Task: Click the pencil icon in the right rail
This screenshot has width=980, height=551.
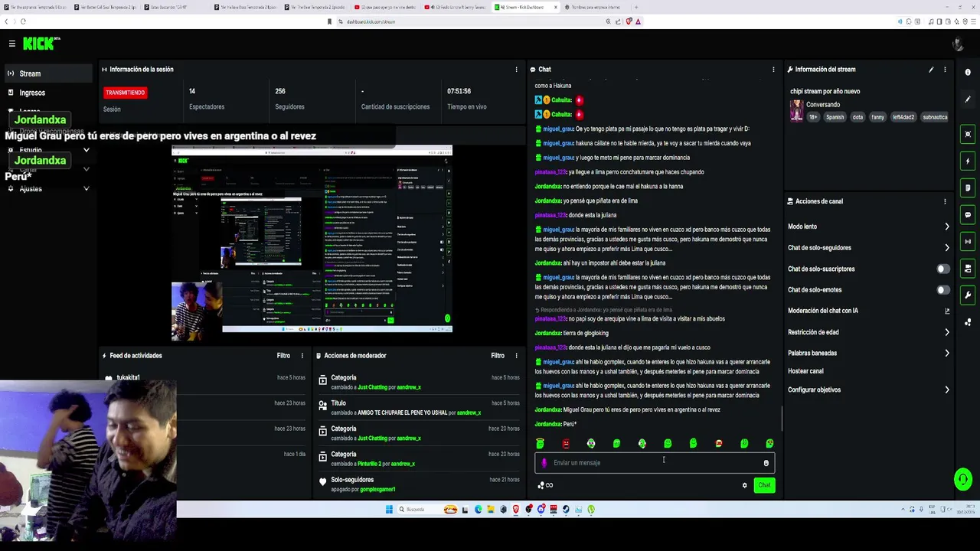Action: pyautogui.click(x=968, y=99)
